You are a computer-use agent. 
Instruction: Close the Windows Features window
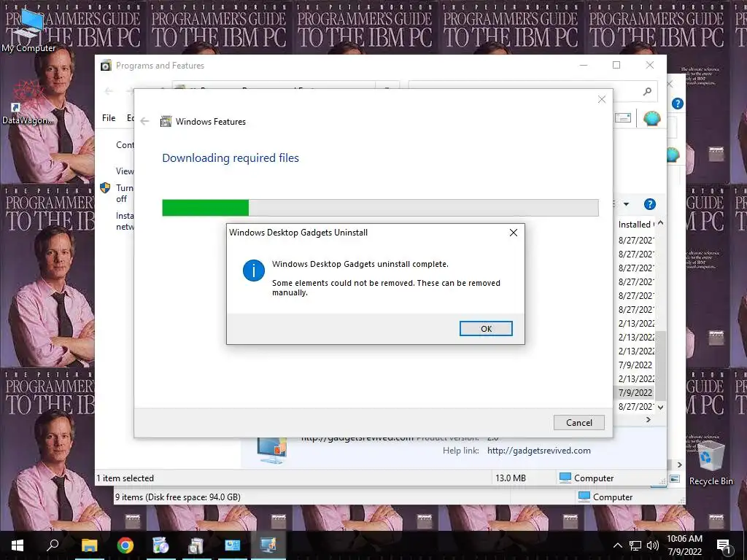click(602, 99)
